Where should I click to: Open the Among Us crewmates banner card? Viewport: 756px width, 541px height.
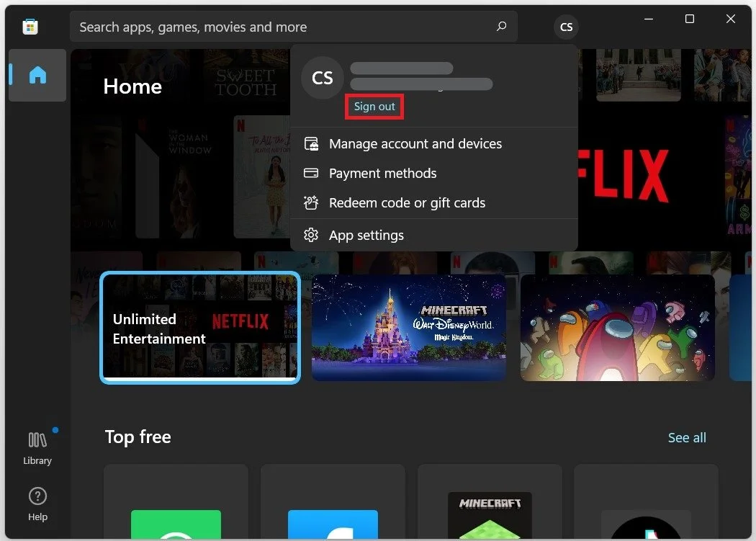click(618, 328)
